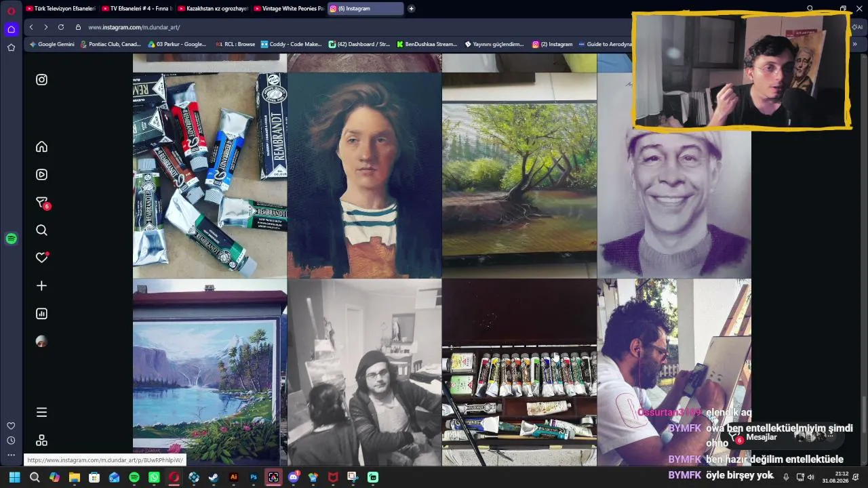The height and width of the screenshot is (488, 868).
Task: Open Yayınını güçlendirm bookmark
Action: pyautogui.click(x=494, y=44)
